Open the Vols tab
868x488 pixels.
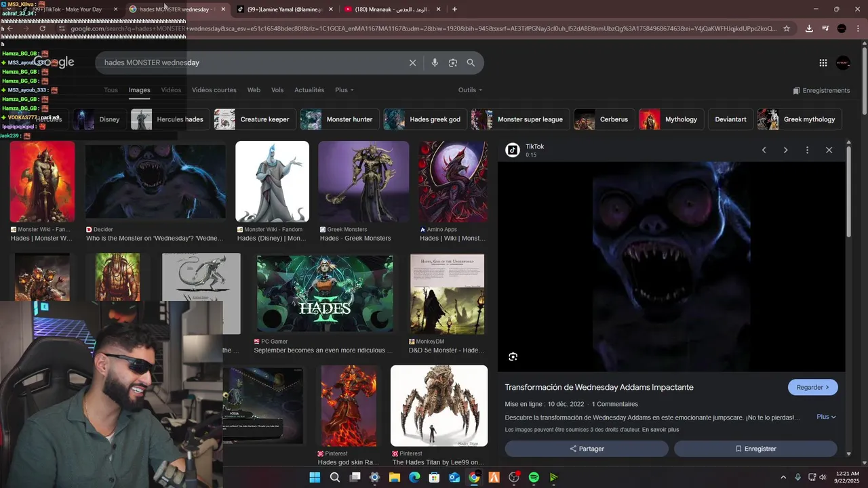(x=277, y=90)
